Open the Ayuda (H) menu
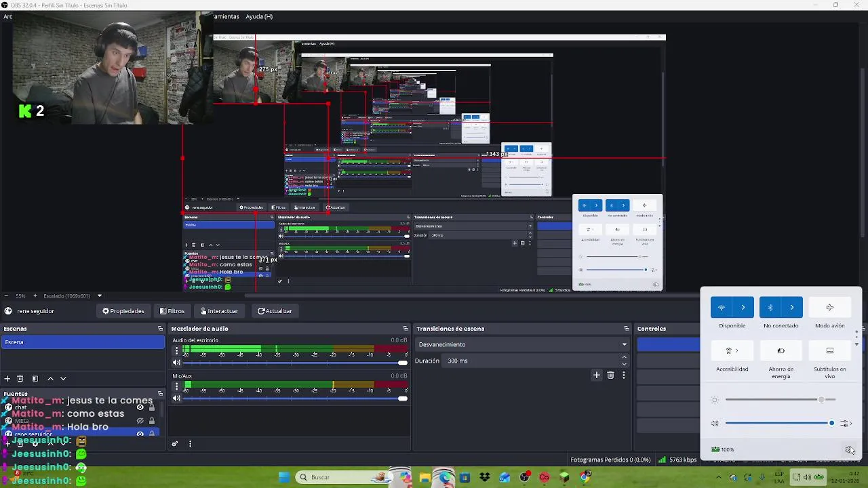 point(259,16)
